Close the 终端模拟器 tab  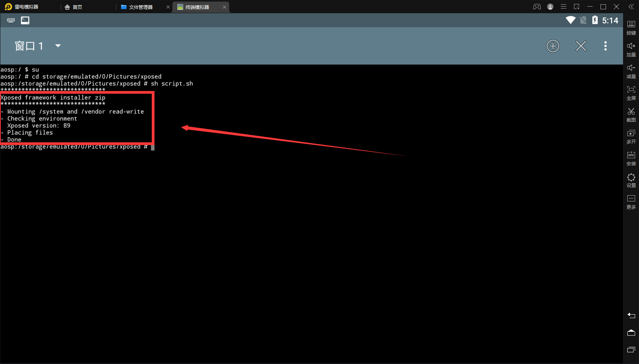225,7
